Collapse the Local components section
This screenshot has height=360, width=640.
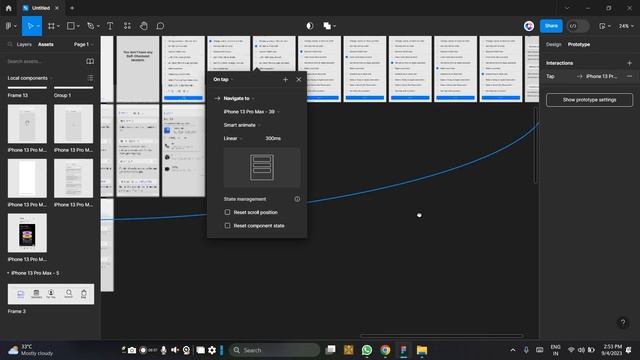pyautogui.click(x=30, y=78)
